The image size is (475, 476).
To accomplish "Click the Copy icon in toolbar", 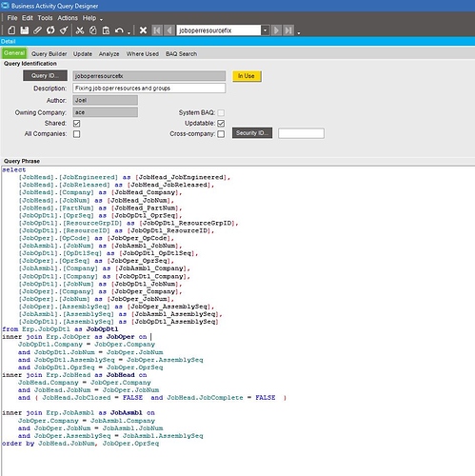I will pos(93,30).
